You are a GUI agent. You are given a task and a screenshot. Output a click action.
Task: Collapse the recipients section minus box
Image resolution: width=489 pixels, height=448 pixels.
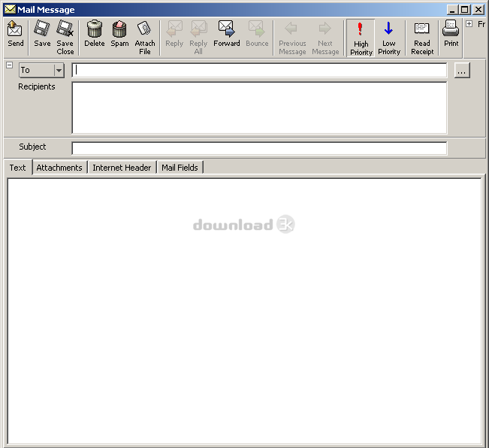[9, 65]
